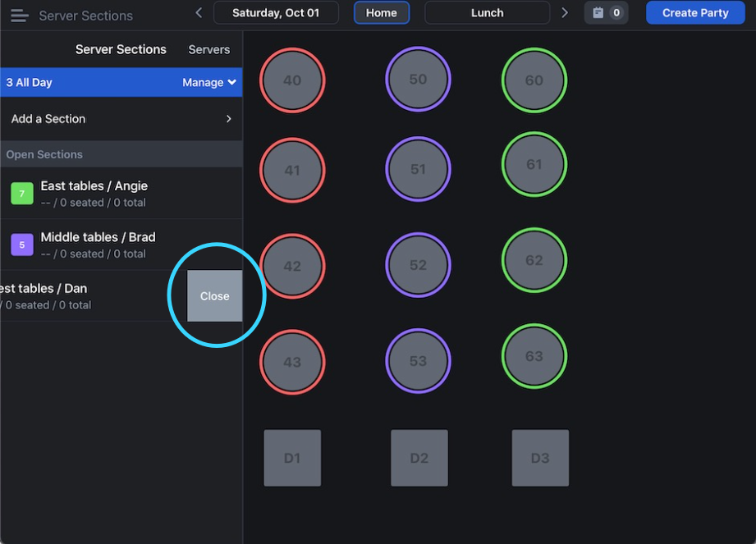Screen dimensions: 756x544
Task: Click the Open Sections header
Action: (x=121, y=154)
